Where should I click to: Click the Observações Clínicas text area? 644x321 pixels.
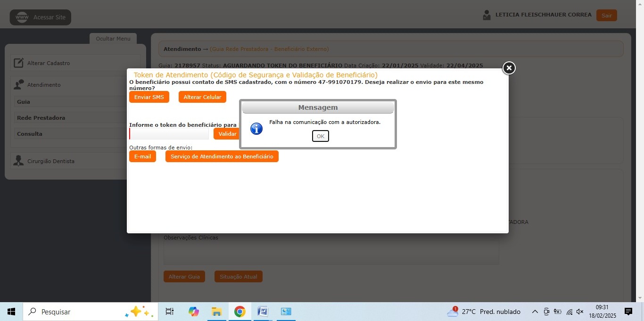tap(331, 253)
